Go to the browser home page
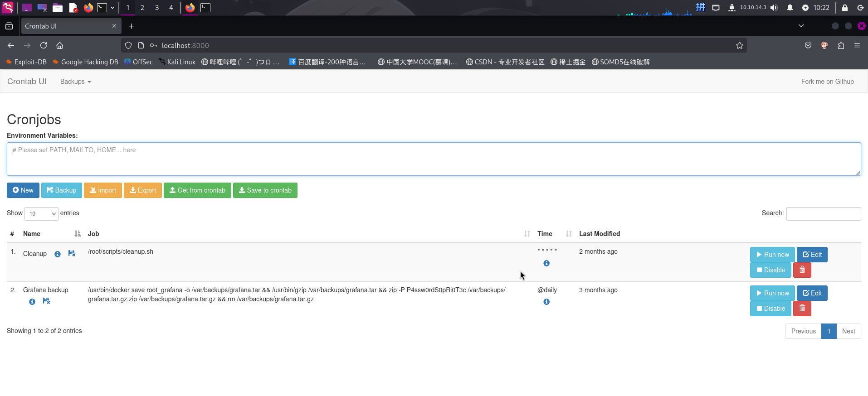 click(59, 45)
